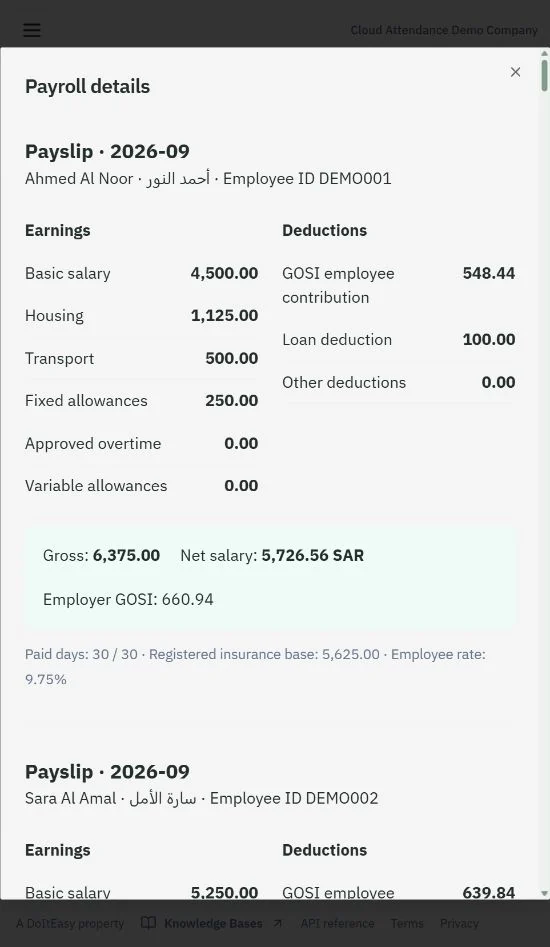Click the Ahmed Al Noor "Payslip · 2026-09" heading

pyautogui.click(x=107, y=151)
